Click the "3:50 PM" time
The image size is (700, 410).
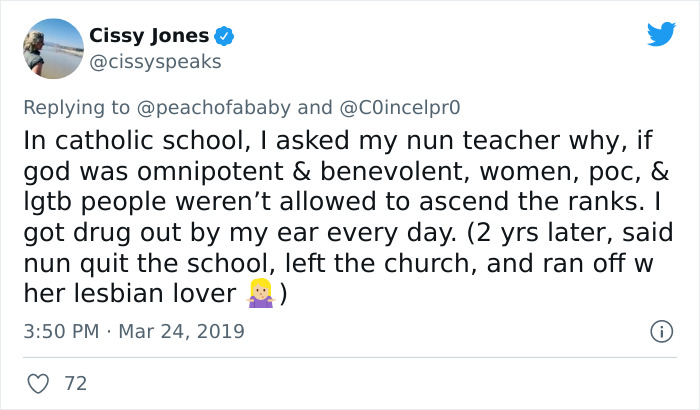[59, 330]
